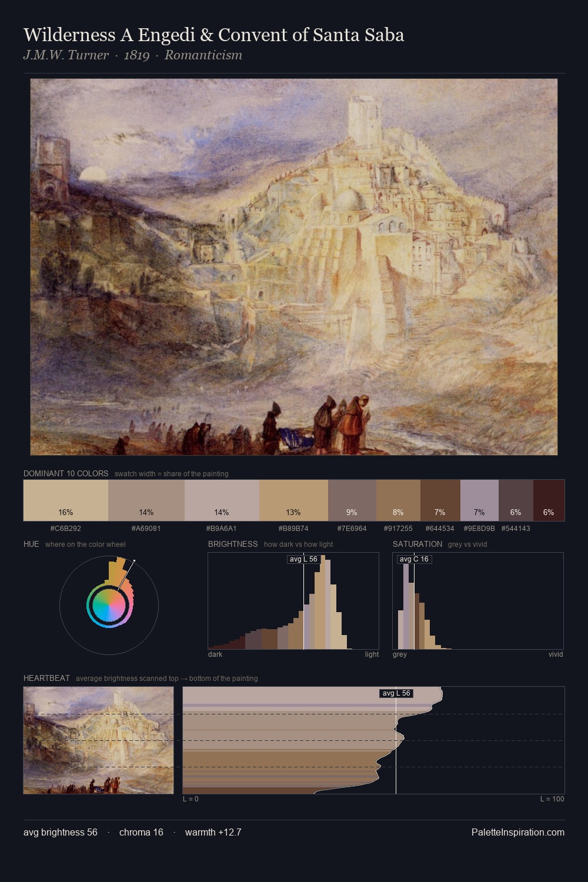Click the 'where on the color wheel' caption
Image resolution: width=588 pixels, height=882 pixels.
[85, 544]
